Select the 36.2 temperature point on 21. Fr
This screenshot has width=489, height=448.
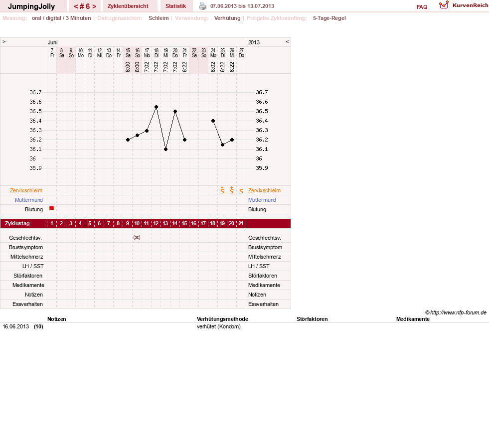pyautogui.click(x=184, y=140)
